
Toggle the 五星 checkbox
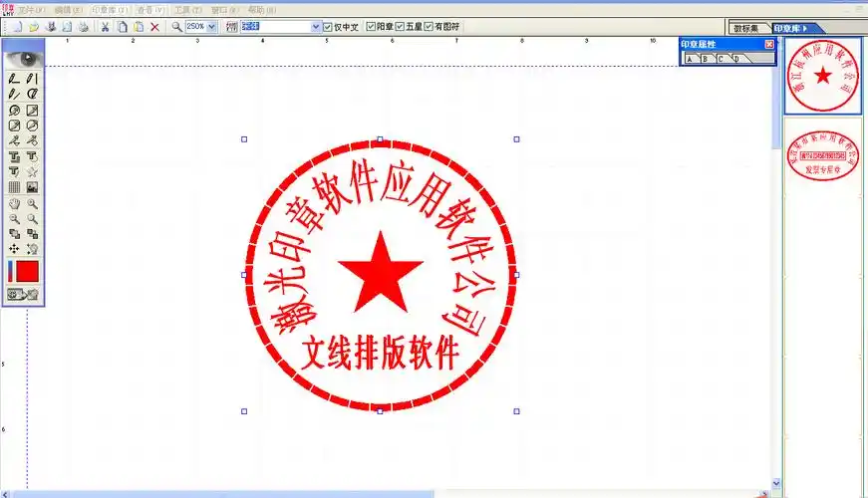pyautogui.click(x=400, y=26)
